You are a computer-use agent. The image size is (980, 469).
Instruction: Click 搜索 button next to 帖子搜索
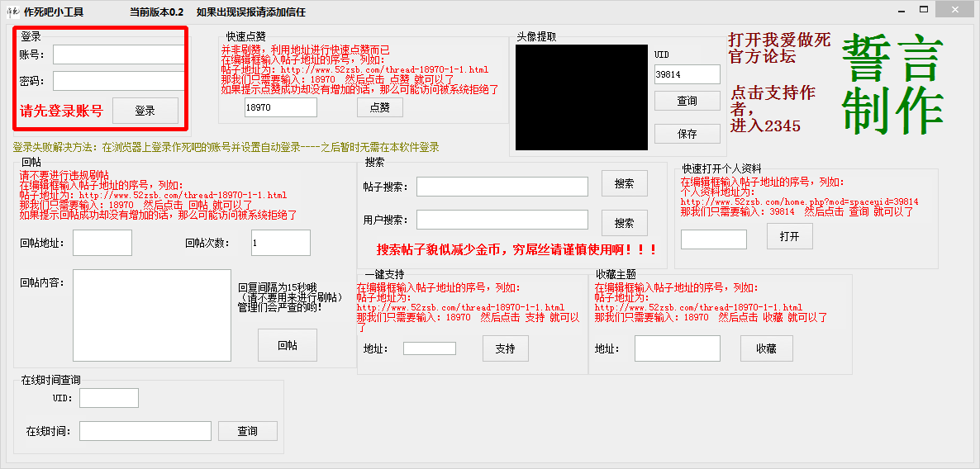click(x=625, y=183)
